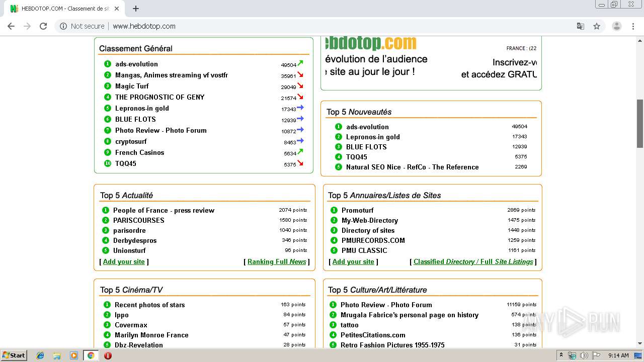Close the HEBDOTOP.COM tab

(117, 9)
